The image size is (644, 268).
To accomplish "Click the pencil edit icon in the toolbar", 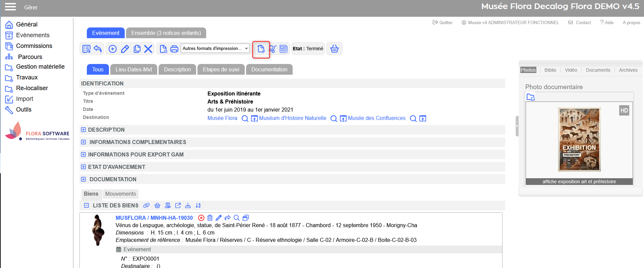I will point(125,49).
